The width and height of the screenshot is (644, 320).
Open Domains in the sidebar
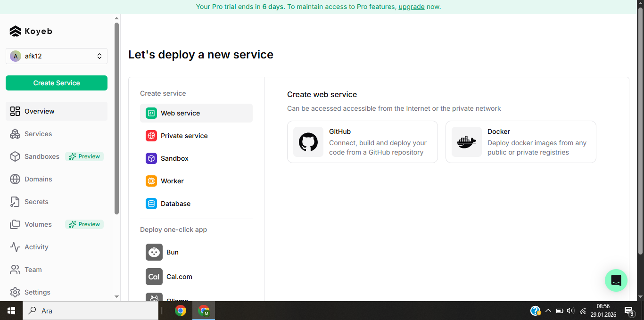(57, 179)
